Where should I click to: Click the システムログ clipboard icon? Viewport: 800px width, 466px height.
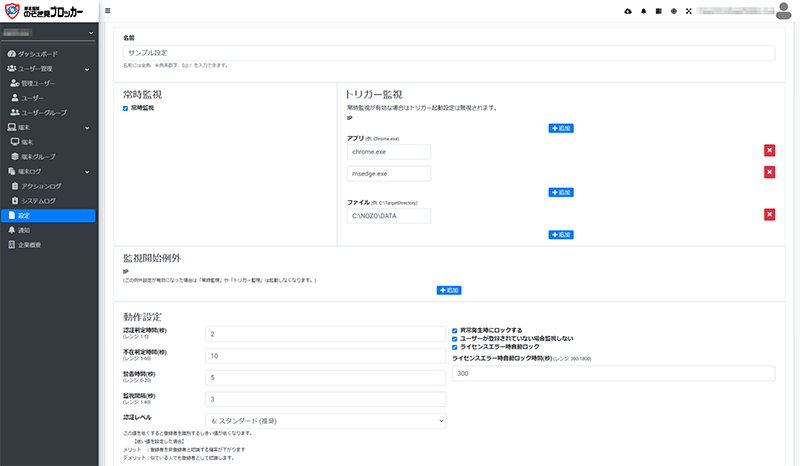coord(15,201)
